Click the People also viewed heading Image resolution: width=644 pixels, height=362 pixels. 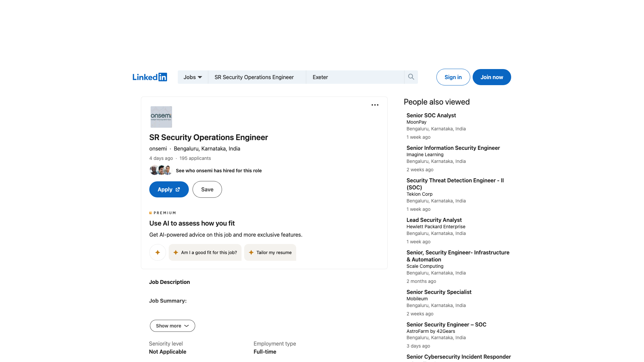pyautogui.click(x=437, y=102)
